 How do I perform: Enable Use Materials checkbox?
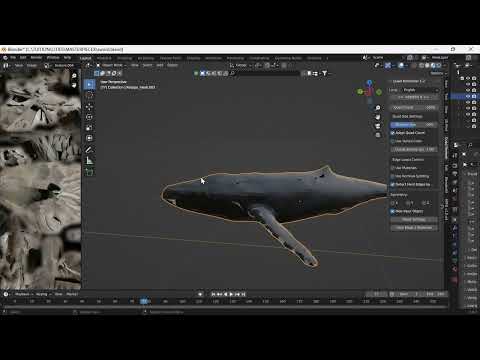pos(393,168)
